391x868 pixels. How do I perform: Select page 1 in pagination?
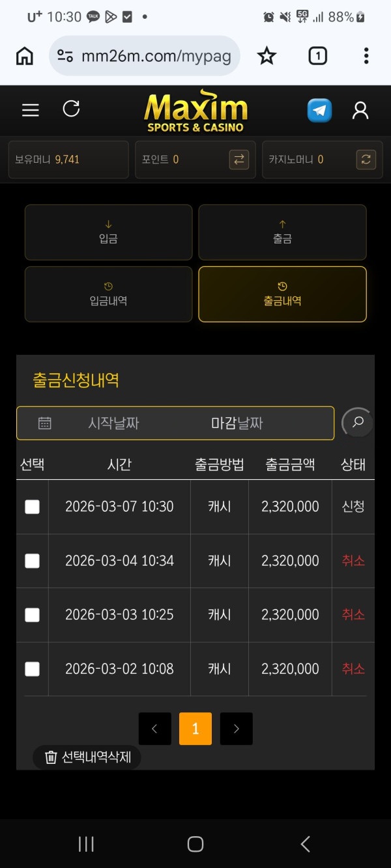195,729
